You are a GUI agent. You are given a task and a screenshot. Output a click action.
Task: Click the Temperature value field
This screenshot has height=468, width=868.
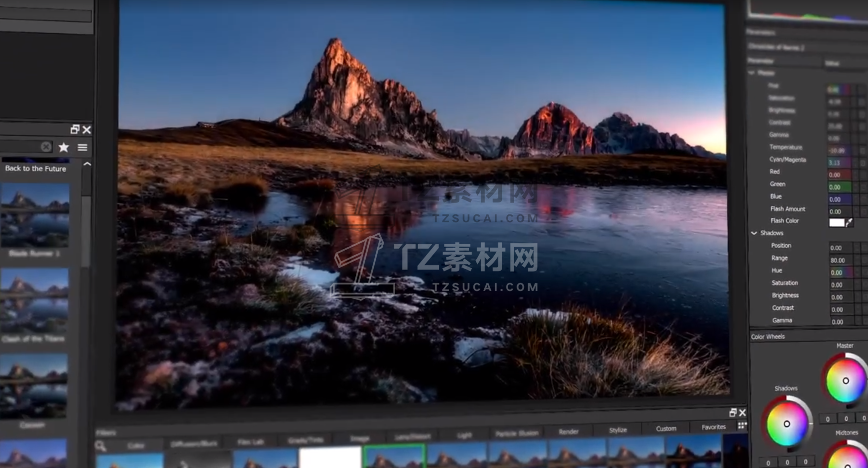pyautogui.click(x=840, y=150)
